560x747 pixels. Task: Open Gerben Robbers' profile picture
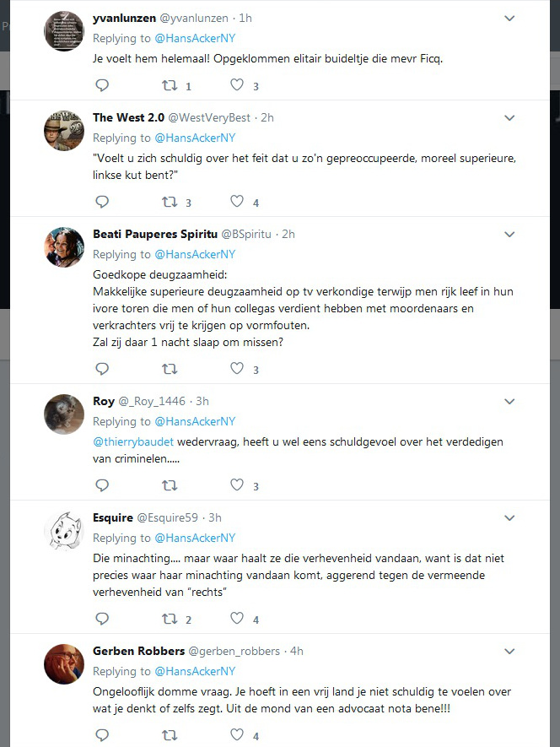click(x=64, y=664)
